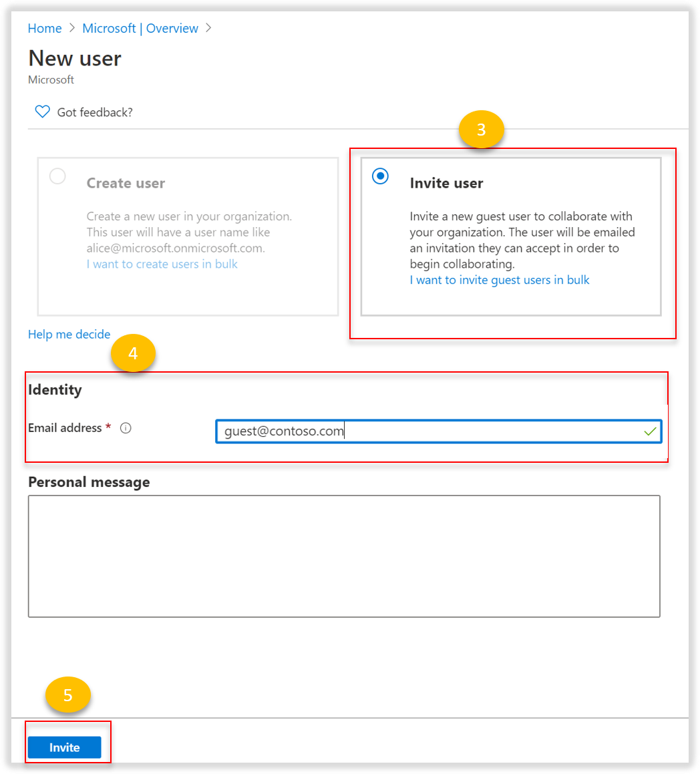700x774 pixels.
Task: Click the yellow number 3 callout badge
Action: click(482, 130)
